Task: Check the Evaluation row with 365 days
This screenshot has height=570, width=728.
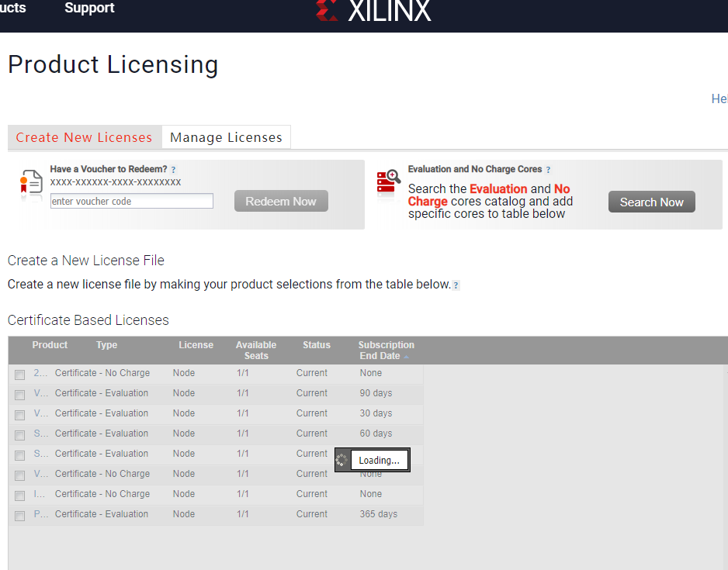Action: point(19,516)
